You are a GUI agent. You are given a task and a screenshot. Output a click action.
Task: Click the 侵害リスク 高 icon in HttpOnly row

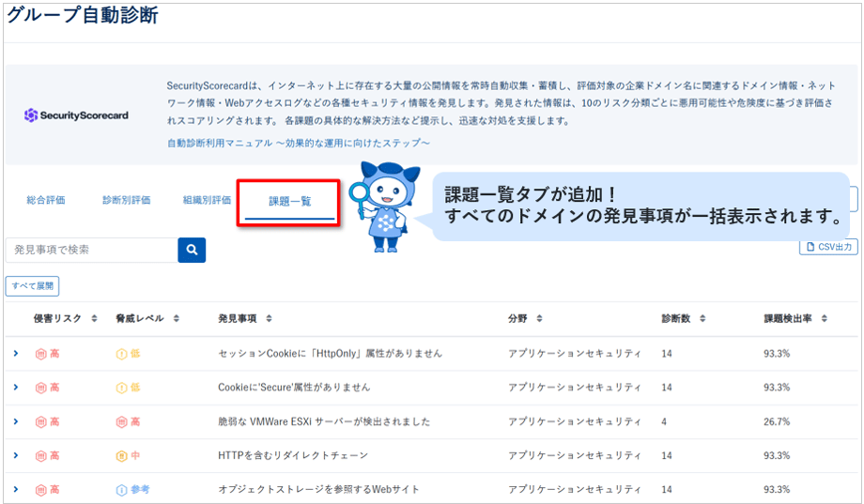[x=40, y=354]
